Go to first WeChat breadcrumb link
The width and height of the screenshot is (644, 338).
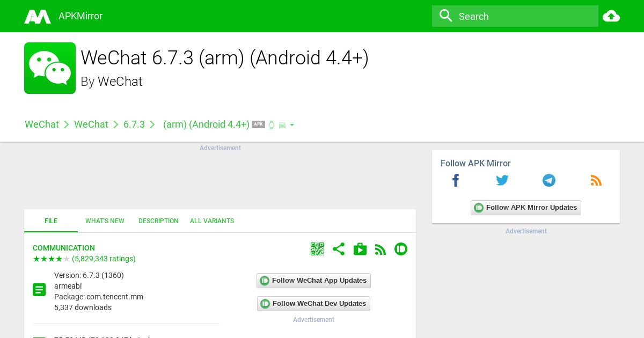(42, 124)
